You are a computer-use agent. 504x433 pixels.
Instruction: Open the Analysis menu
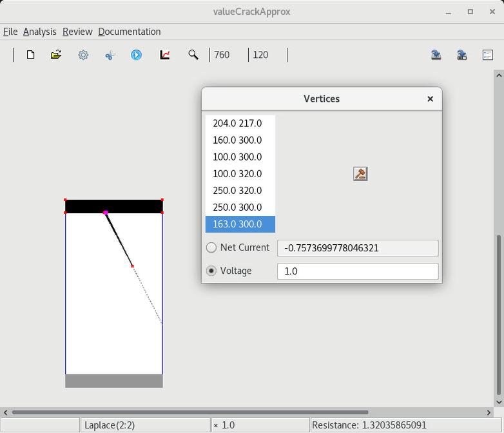pos(40,32)
